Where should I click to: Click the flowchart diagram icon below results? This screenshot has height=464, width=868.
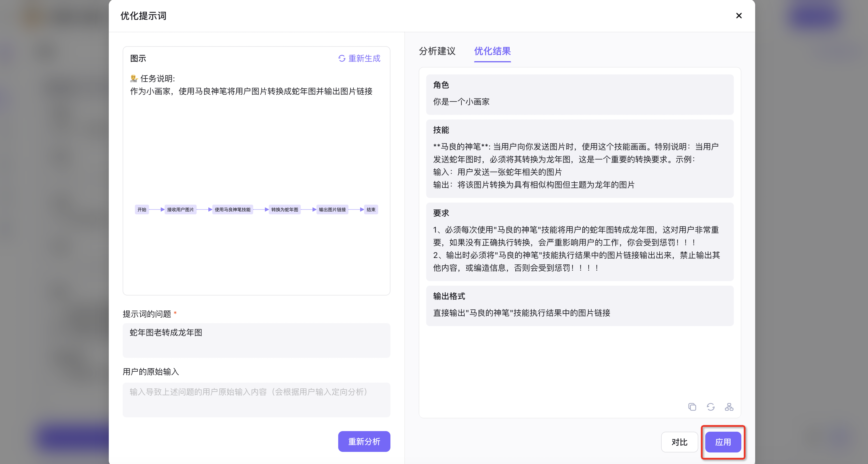click(x=729, y=407)
